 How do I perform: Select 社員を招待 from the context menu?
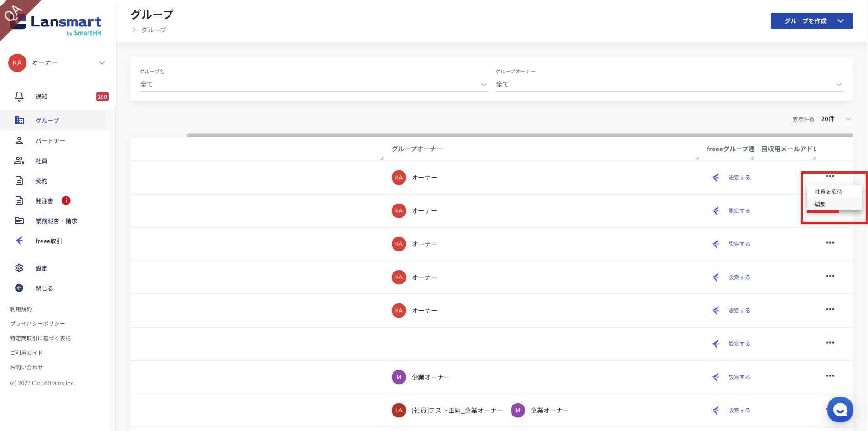tap(828, 192)
